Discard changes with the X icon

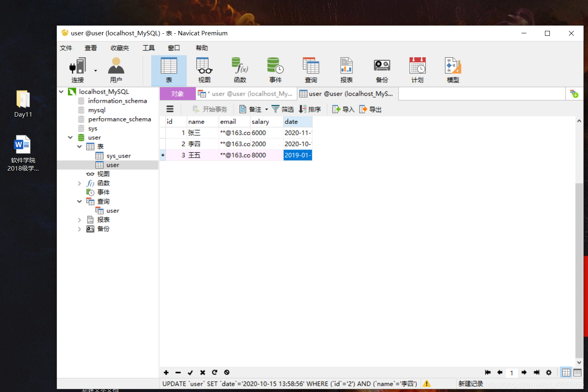coord(202,373)
